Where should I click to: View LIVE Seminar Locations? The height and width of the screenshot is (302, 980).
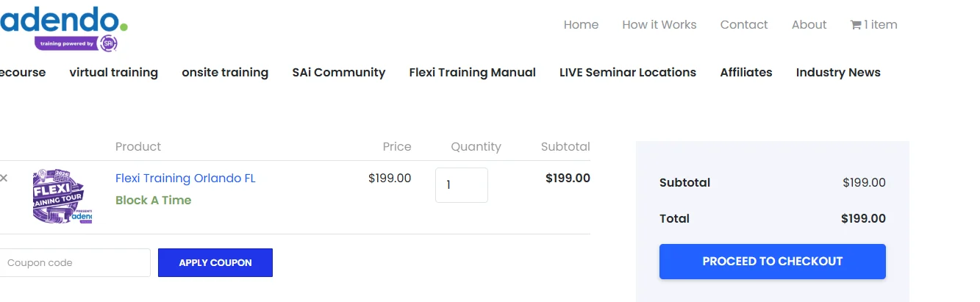pos(627,72)
